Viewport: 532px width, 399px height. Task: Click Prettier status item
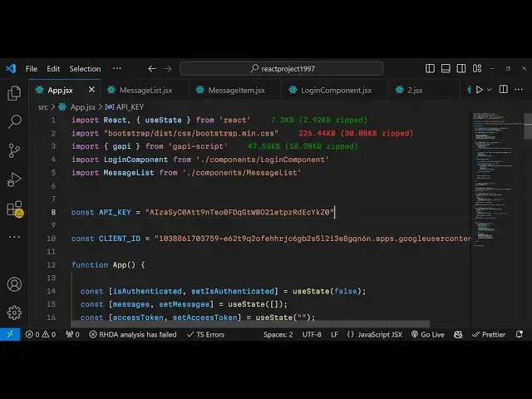(x=489, y=334)
